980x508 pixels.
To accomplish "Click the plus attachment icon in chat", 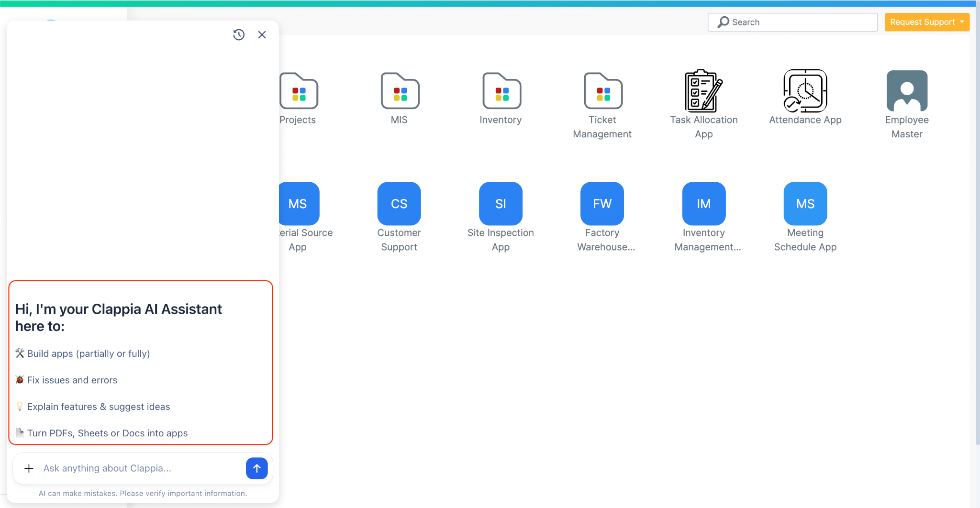I will pos(29,468).
